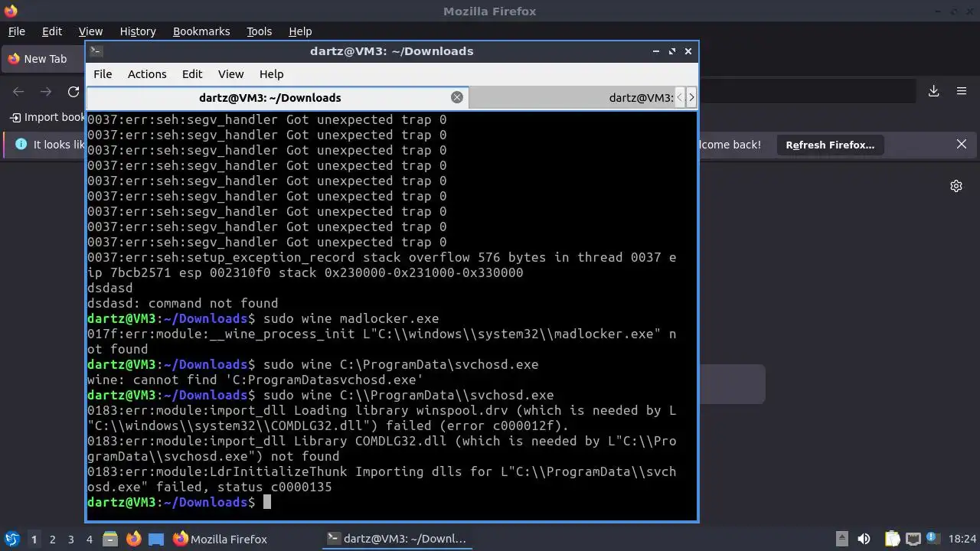
Task: Maximize the terminal window
Action: [672, 51]
